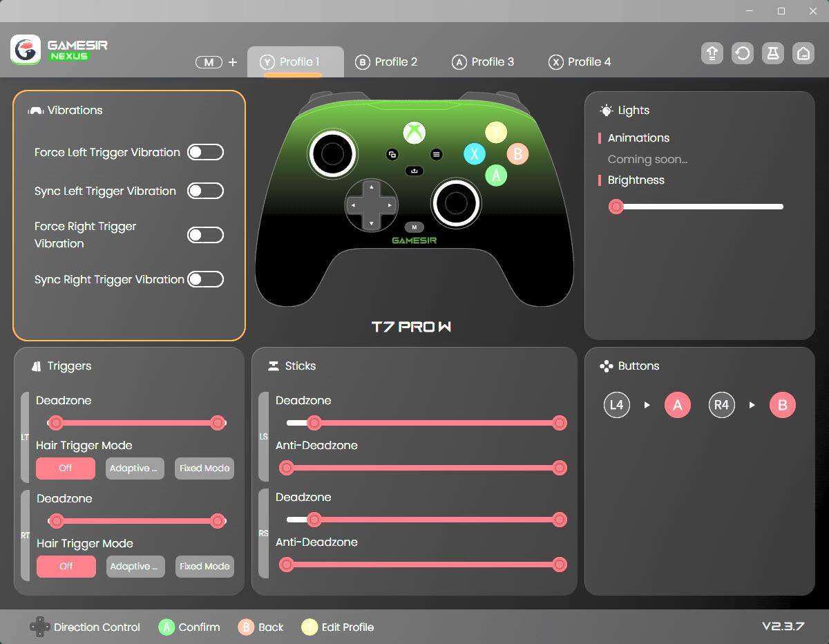Click the reset circular arrow icon
This screenshot has height=644, width=829.
(x=743, y=53)
